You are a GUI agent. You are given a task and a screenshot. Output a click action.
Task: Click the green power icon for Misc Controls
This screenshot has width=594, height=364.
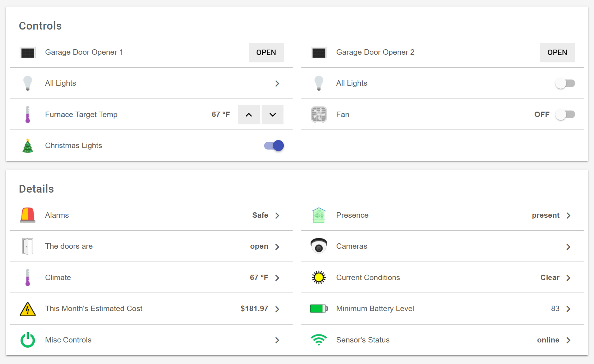[28, 340]
